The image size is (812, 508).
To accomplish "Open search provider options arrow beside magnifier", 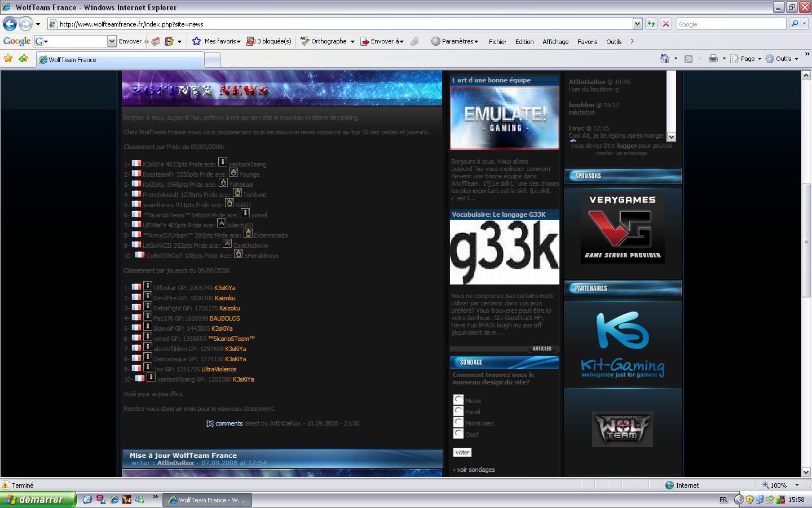I will click(805, 24).
